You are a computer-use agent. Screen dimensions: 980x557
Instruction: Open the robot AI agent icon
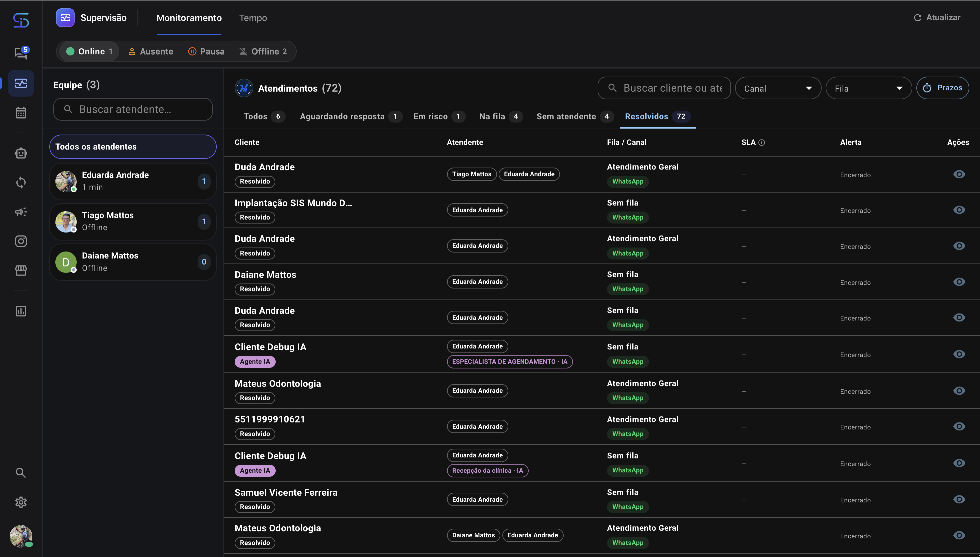21,153
